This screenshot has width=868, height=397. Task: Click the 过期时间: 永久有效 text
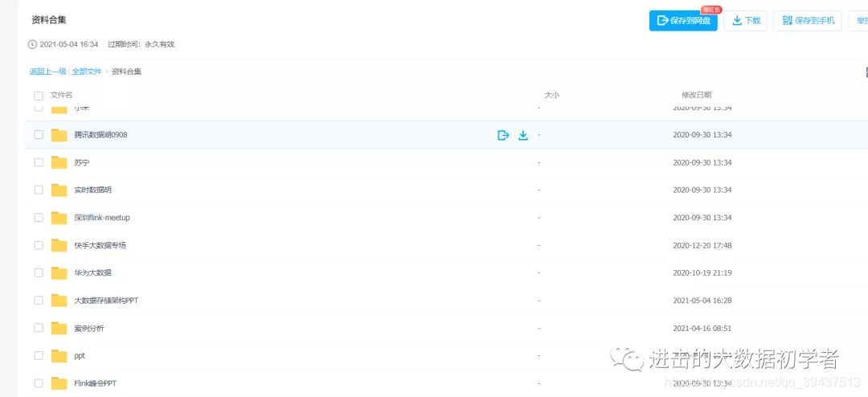tap(141, 44)
